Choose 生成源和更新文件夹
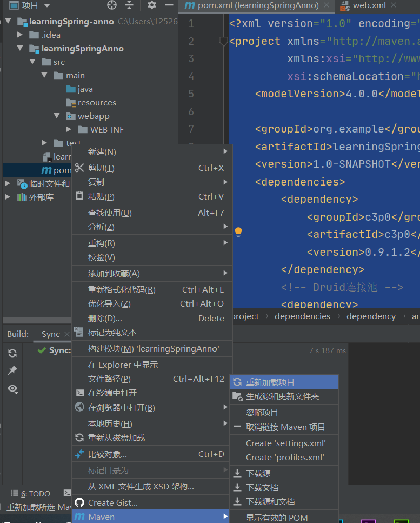This screenshot has width=420, height=523. coord(284,396)
